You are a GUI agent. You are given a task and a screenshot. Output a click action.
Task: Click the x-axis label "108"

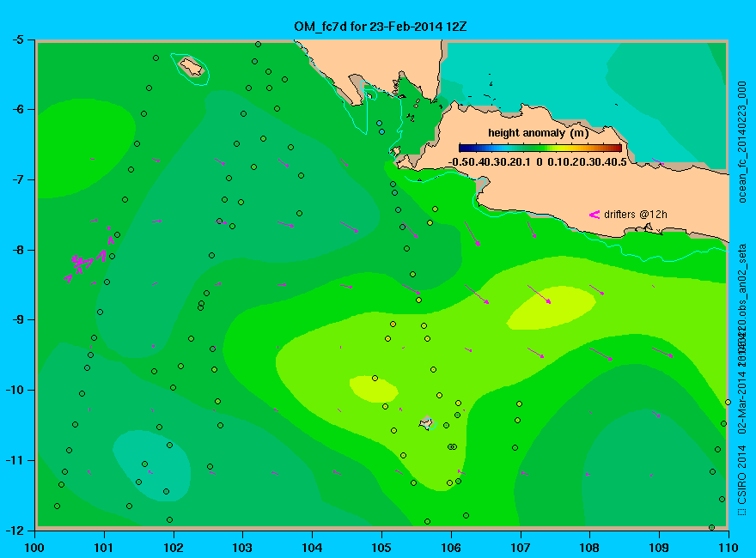pyautogui.click(x=589, y=548)
